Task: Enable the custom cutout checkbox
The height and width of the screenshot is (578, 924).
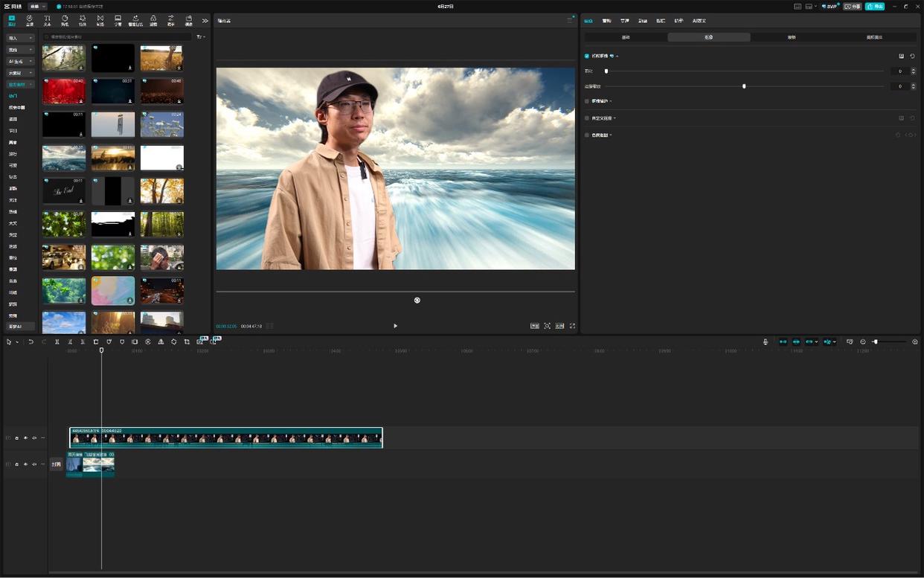Action: click(587, 118)
